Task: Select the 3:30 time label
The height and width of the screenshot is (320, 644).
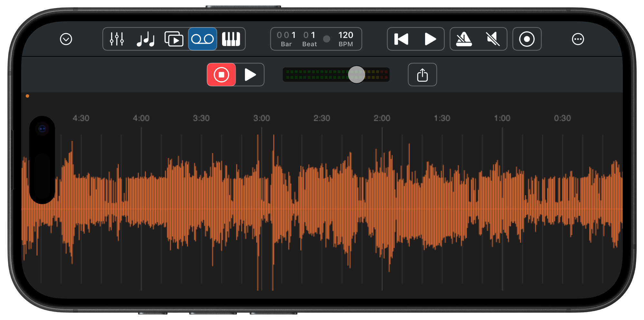Action: pyautogui.click(x=201, y=118)
